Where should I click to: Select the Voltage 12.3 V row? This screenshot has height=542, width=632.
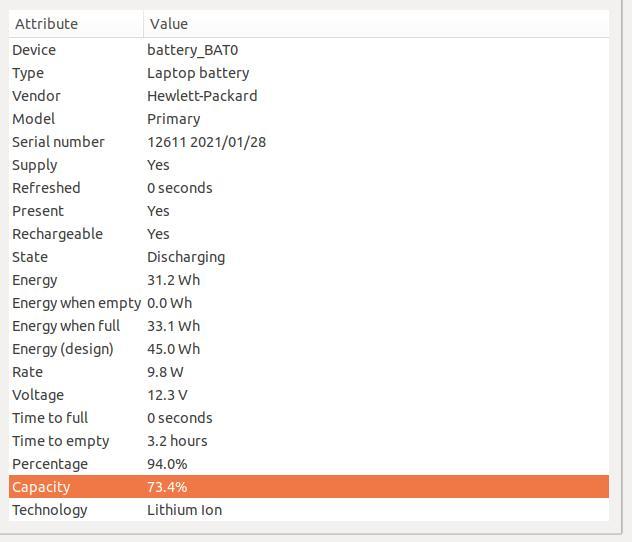point(309,395)
